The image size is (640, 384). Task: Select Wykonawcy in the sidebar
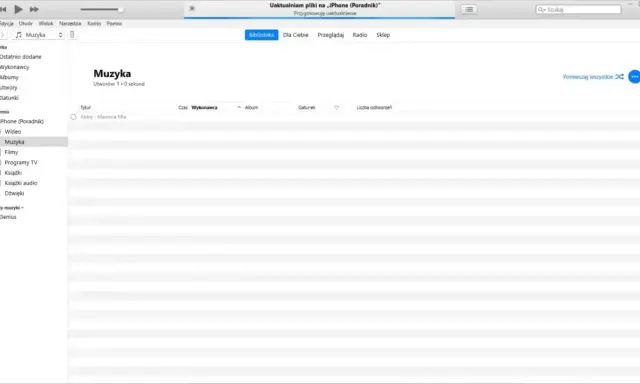(x=14, y=67)
